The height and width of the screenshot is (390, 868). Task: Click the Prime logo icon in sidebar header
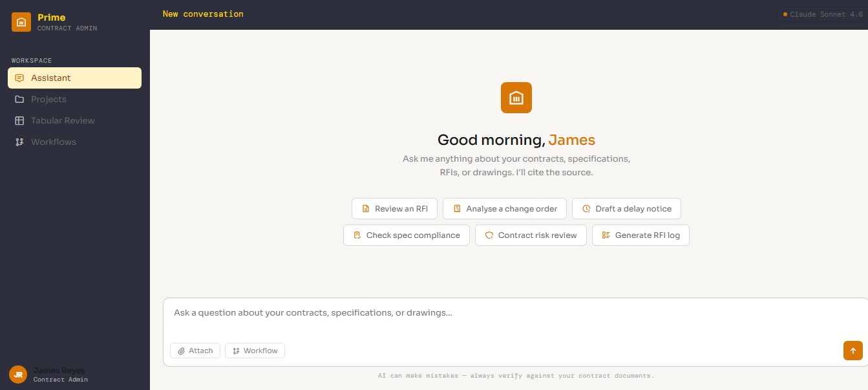[x=21, y=23]
